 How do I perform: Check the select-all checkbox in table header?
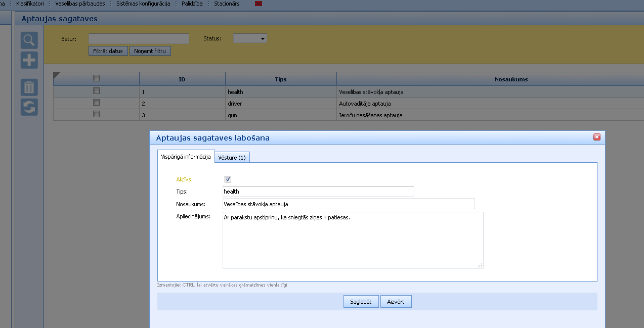click(96, 78)
